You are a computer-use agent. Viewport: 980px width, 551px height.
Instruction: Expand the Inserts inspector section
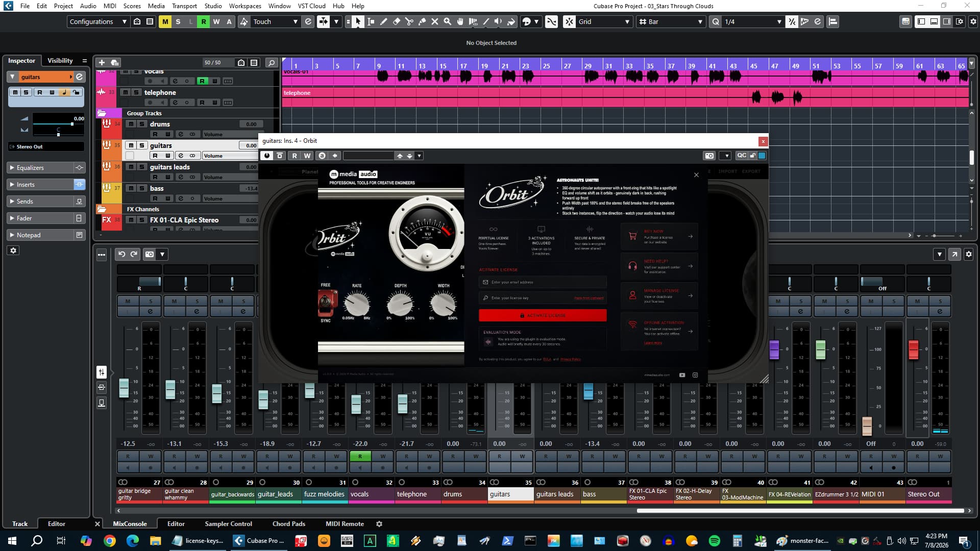40,185
